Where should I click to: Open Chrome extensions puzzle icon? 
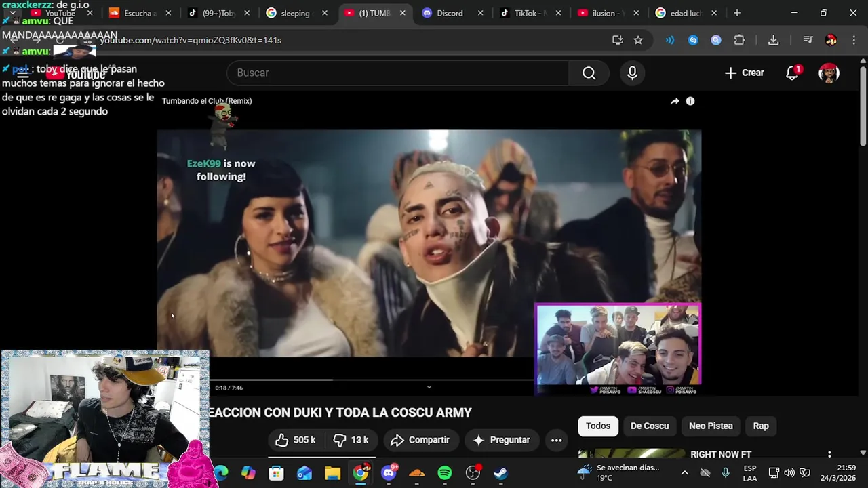739,40
